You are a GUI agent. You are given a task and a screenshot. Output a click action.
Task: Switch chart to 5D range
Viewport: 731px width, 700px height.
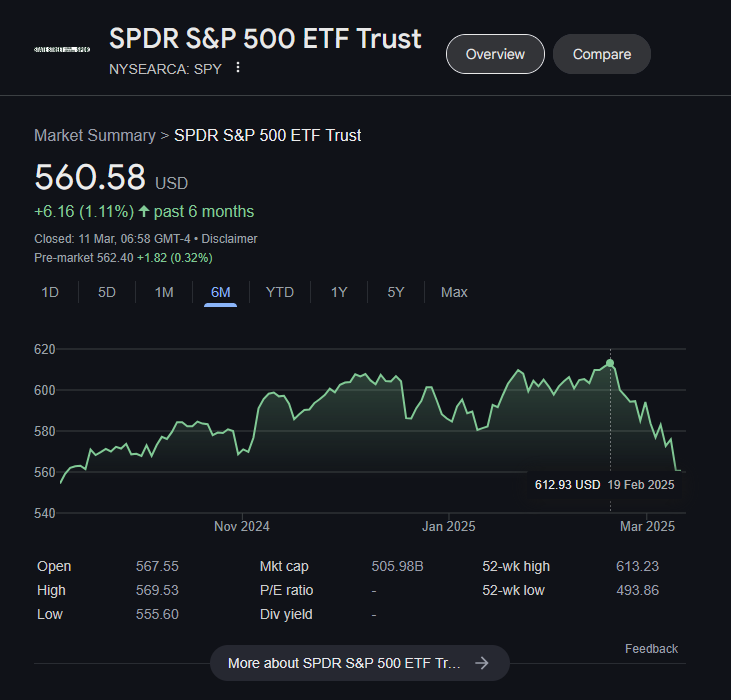(107, 292)
